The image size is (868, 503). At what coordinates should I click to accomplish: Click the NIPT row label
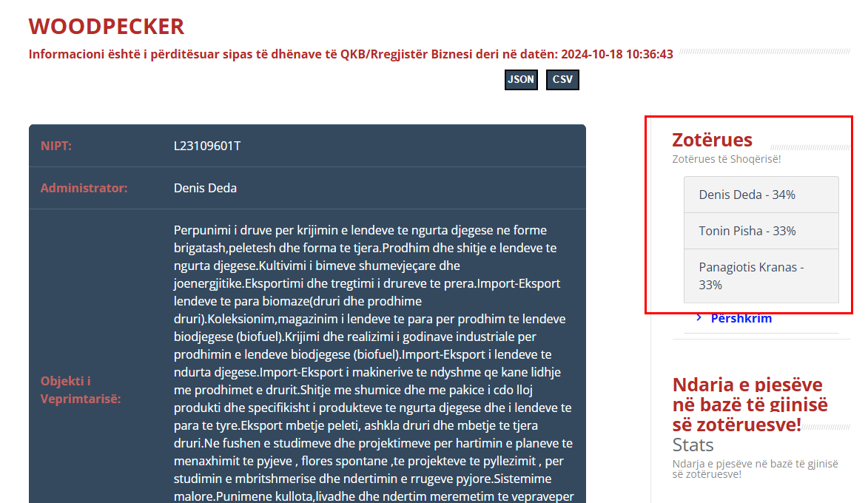pyautogui.click(x=56, y=146)
